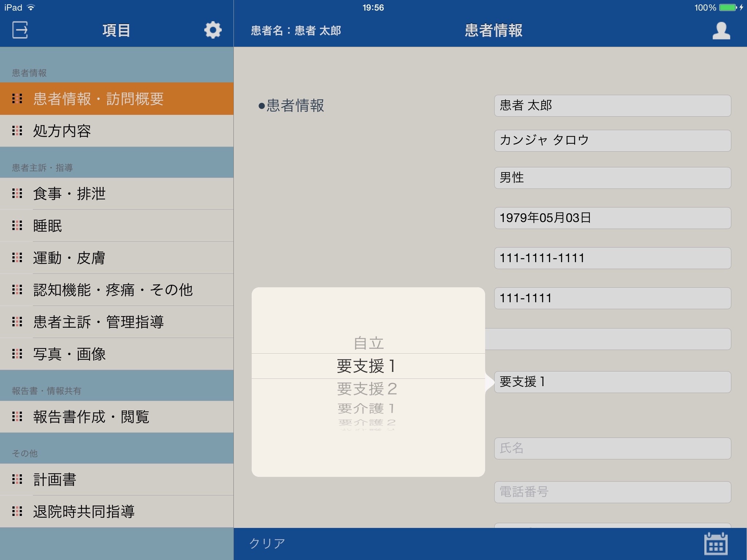
Task: Open 計画書 item
Action: [x=117, y=479]
